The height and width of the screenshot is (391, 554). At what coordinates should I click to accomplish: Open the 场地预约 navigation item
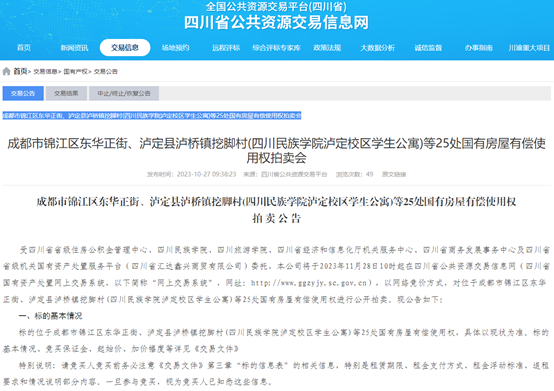pos(176,48)
